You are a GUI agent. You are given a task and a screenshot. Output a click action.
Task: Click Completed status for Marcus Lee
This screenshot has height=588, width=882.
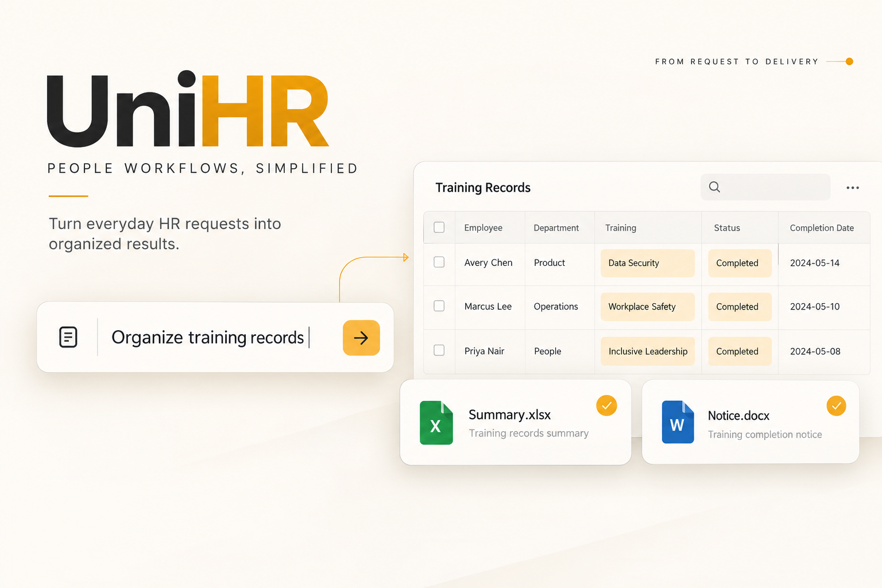click(740, 307)
